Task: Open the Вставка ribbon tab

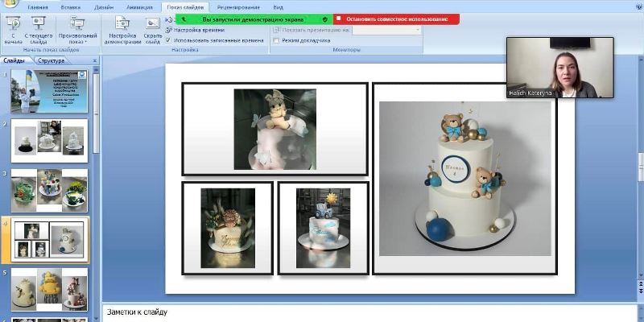Action: 71,7
